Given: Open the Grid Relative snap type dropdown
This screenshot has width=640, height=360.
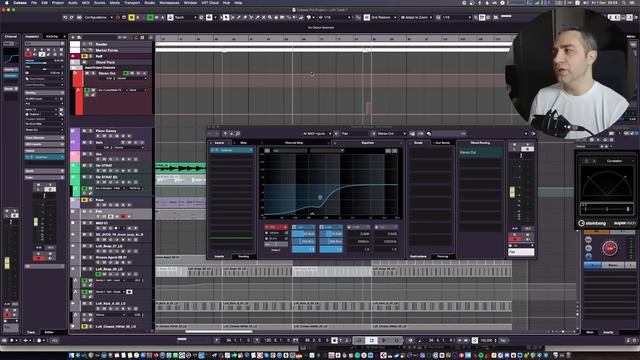Looking at the screenshot, I should [383, 18].
